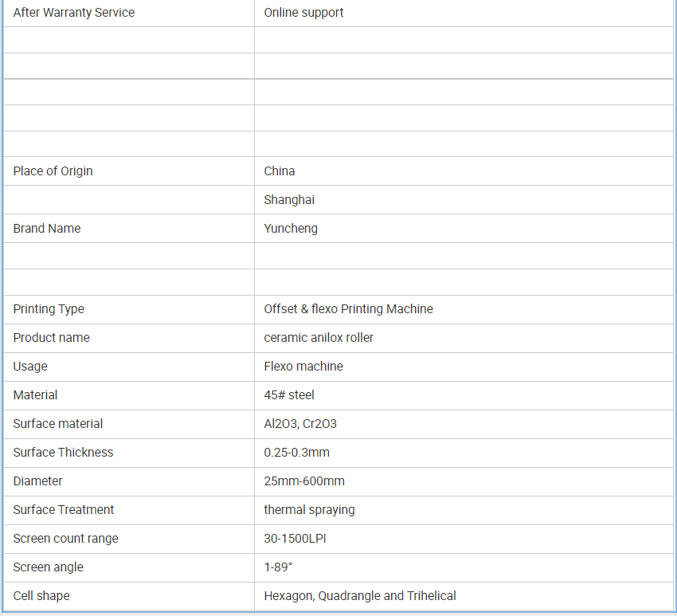Click the 'Usage' row label
The height and width of the screenshot is (616, 677).
[x=30, y=367]
